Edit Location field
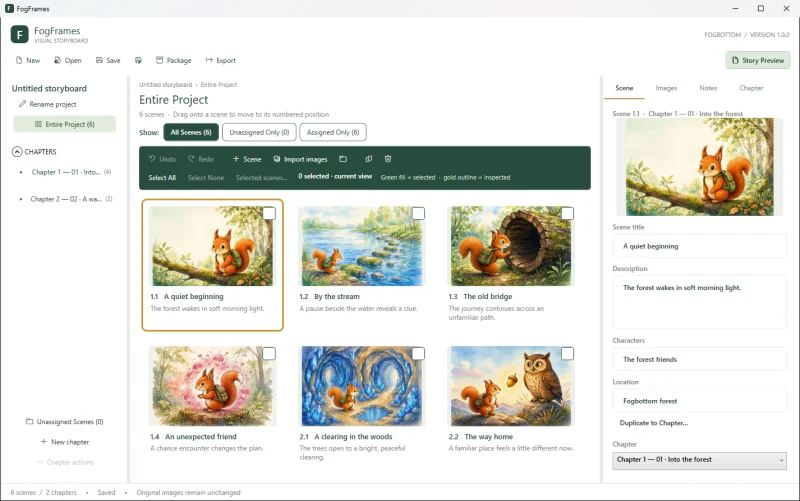This screenshot has width=800, height=501. (x=699, y=401)
